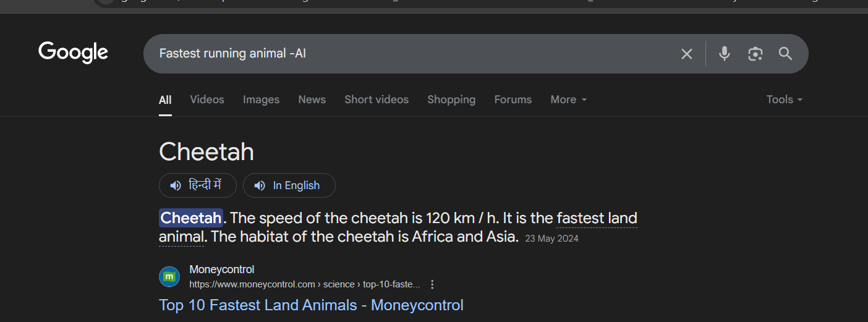Expand the More search categories dropdown

[569, 100]
